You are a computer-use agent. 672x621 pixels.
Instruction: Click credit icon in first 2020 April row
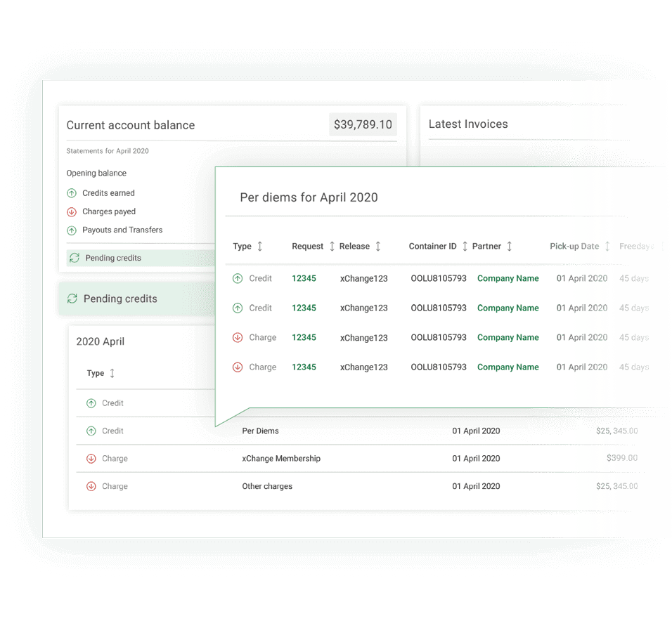click(91, 403)
